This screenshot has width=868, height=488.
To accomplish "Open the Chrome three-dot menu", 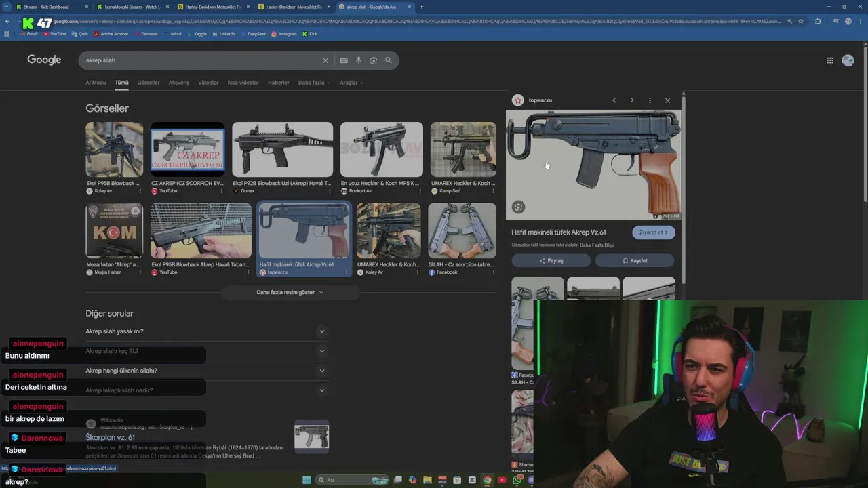I will [x=859, y=22].
